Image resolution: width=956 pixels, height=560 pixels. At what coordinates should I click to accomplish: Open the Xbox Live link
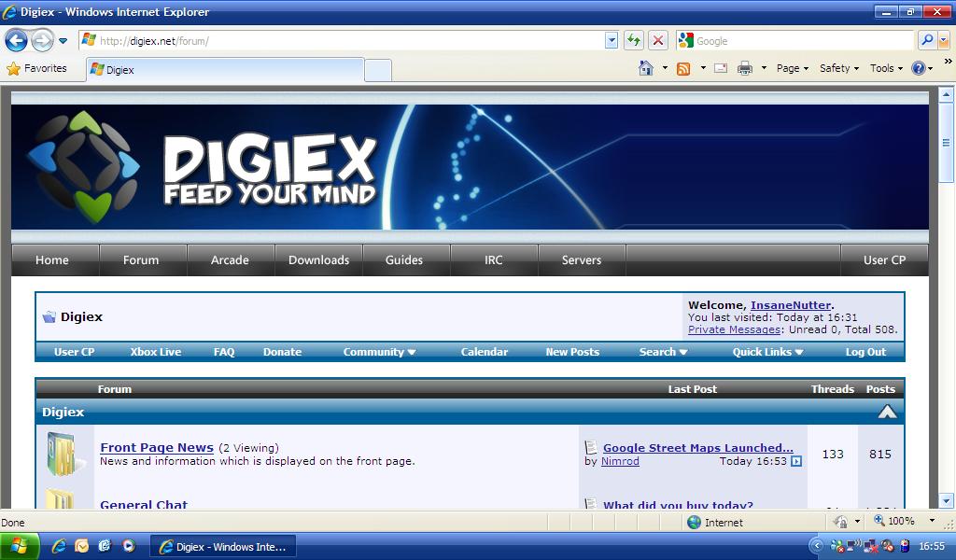point(156,352)
